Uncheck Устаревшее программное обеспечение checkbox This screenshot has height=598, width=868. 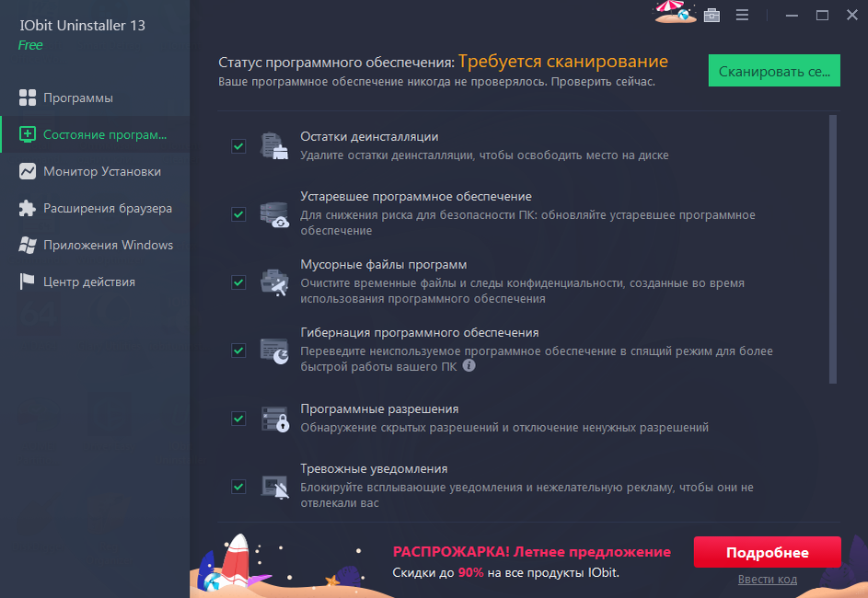238,214
